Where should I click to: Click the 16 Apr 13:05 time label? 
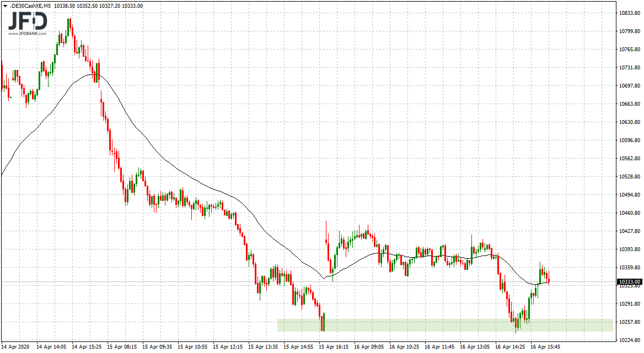[475, 347]
